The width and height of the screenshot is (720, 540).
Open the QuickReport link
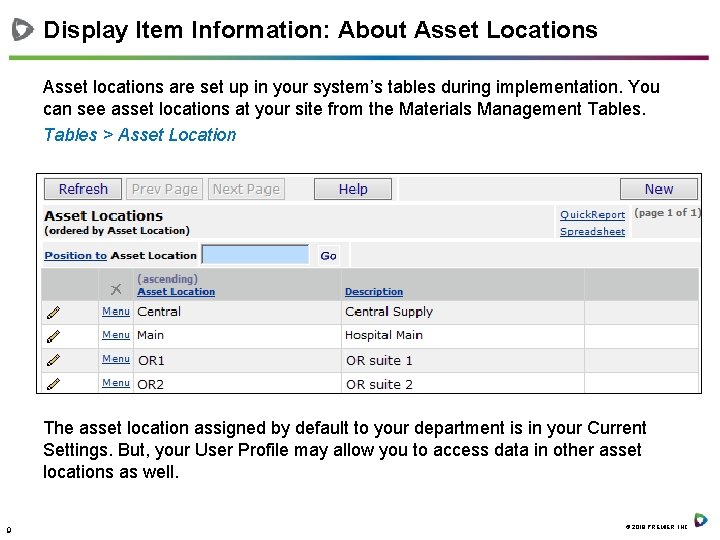(x=592, y=215)
